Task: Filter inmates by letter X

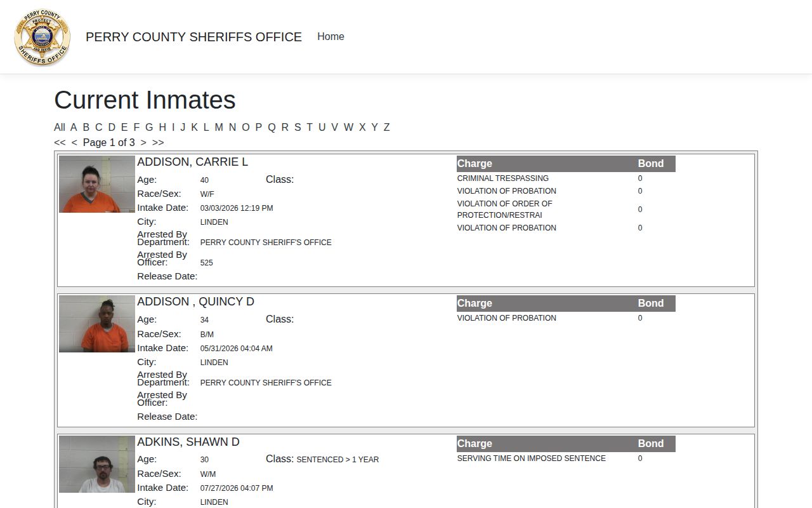Action: pyautogui.click(x=362, y=127)
